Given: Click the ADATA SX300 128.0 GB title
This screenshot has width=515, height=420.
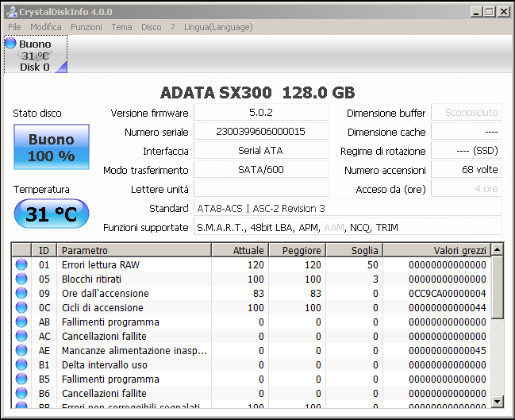Looking at the screenshot, I should click(x=257, y=93).
